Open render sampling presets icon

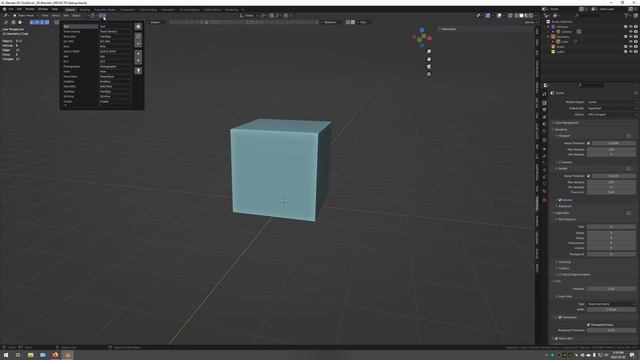(x=629, y=168)
